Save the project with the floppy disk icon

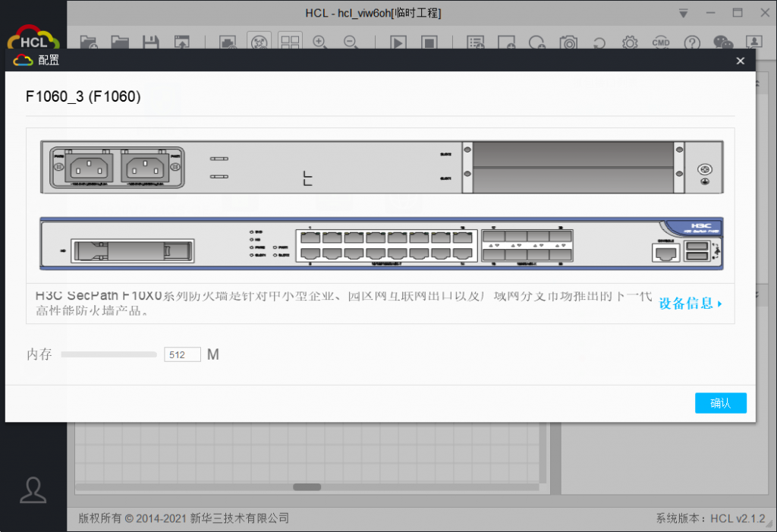(151, 42)
